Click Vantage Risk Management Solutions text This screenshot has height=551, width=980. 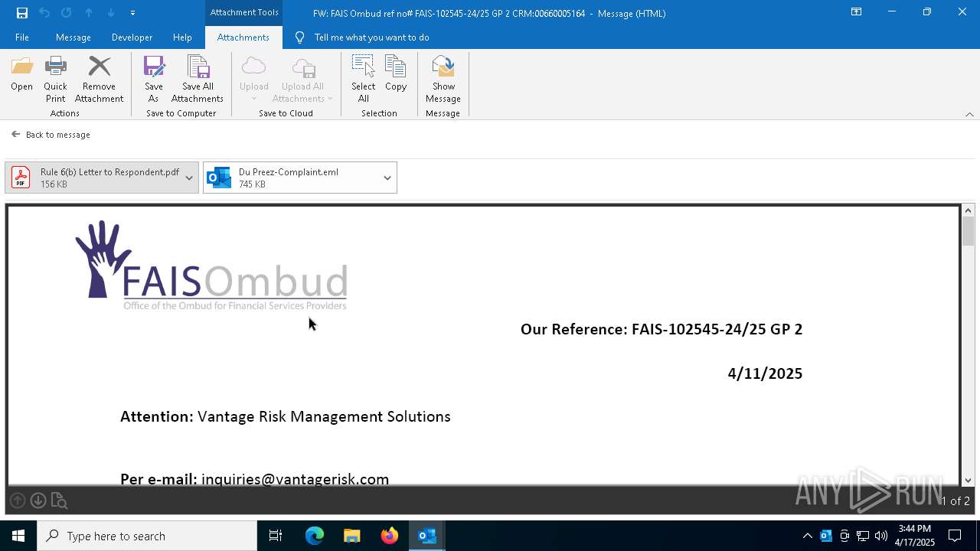pos(324,416)
